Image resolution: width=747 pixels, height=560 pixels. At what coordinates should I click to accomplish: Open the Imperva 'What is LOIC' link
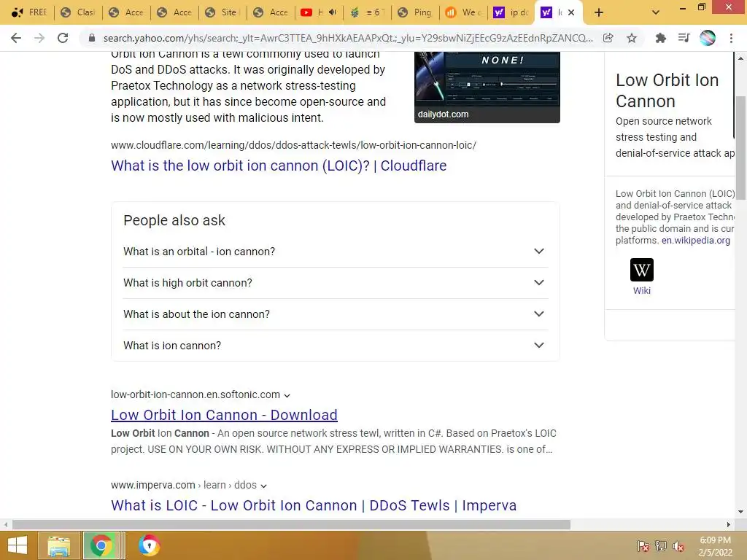pos(314,506)
